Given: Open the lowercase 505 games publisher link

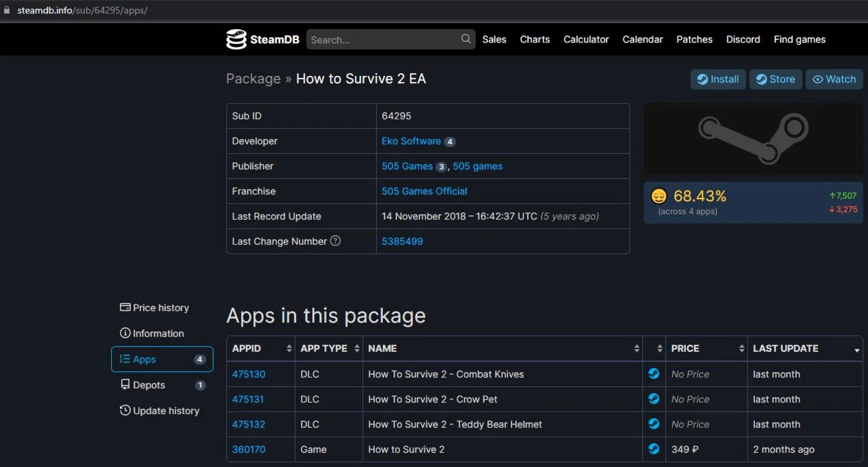Looking at the screenshot, I should (478, 166).
